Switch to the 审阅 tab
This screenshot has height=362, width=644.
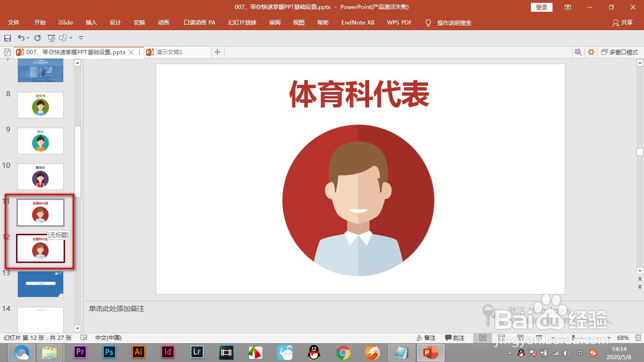[275, 23]
